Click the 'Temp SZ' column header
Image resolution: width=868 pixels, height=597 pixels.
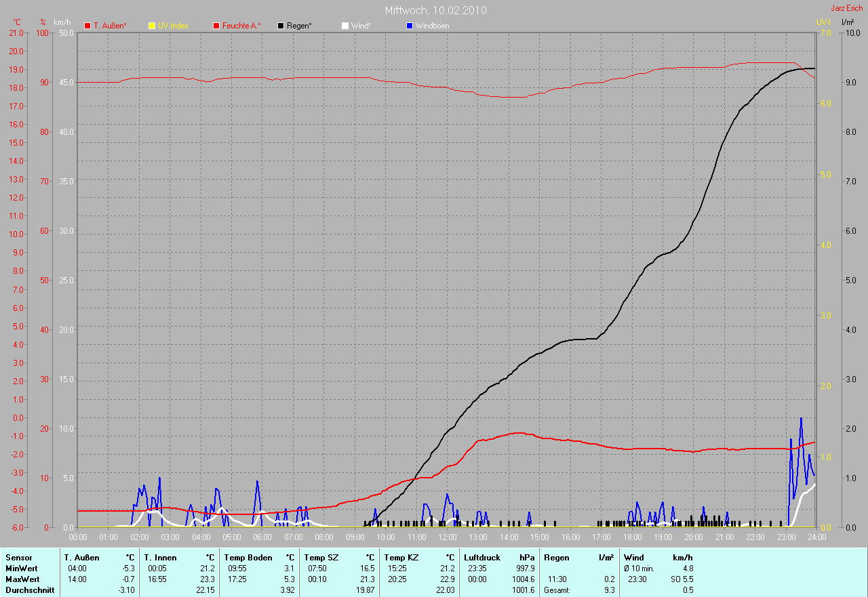320,558
